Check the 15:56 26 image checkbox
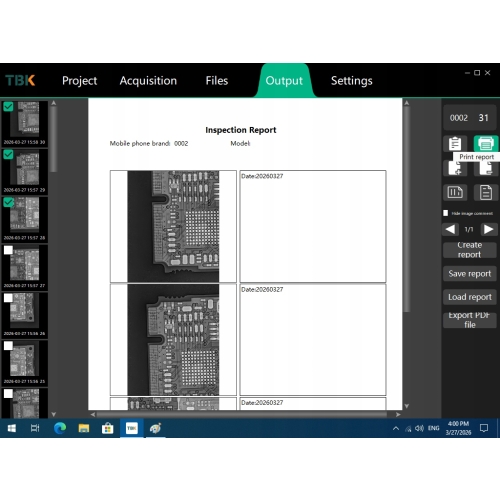Viewport: 500px width, 500px height. [x=8, y=298]
